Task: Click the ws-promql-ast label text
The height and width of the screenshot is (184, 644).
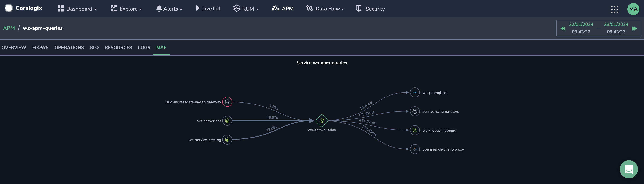Action: tap(435, 93)
